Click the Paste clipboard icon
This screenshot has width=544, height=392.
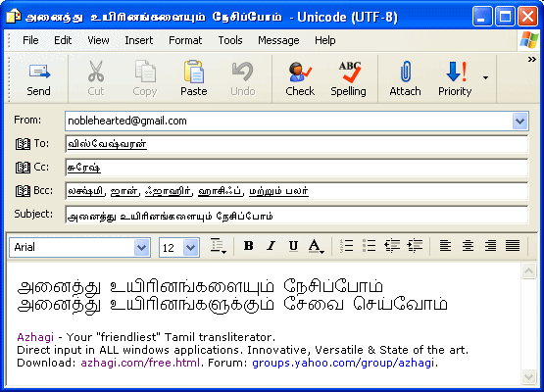194,72
